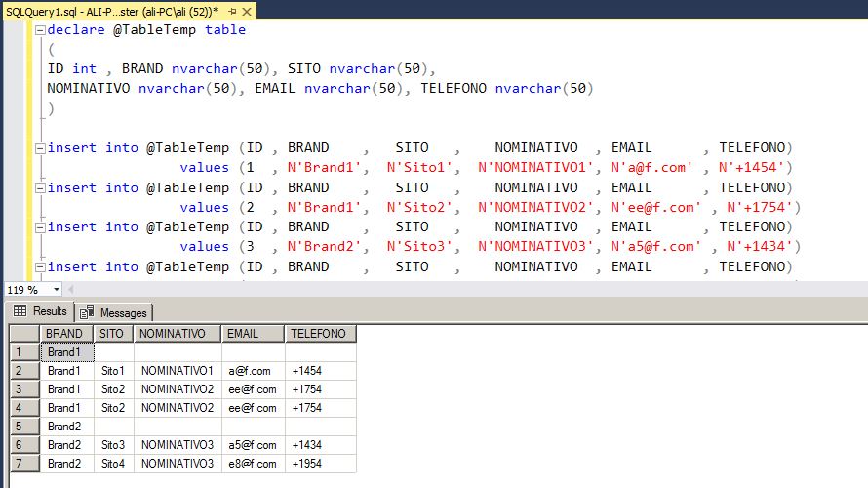The height and width of the screenshot is (488, 868).
Task: Select result row 7 header
Action: 25,464
